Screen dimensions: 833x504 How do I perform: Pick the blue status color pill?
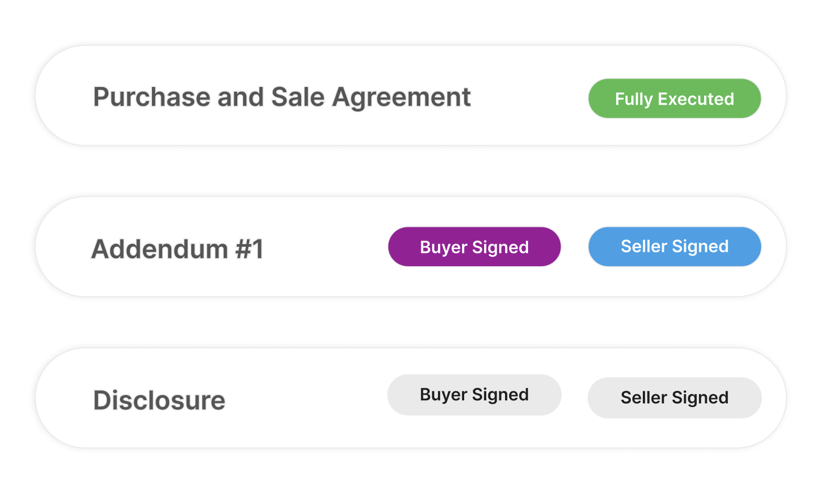tap(674, 246)
